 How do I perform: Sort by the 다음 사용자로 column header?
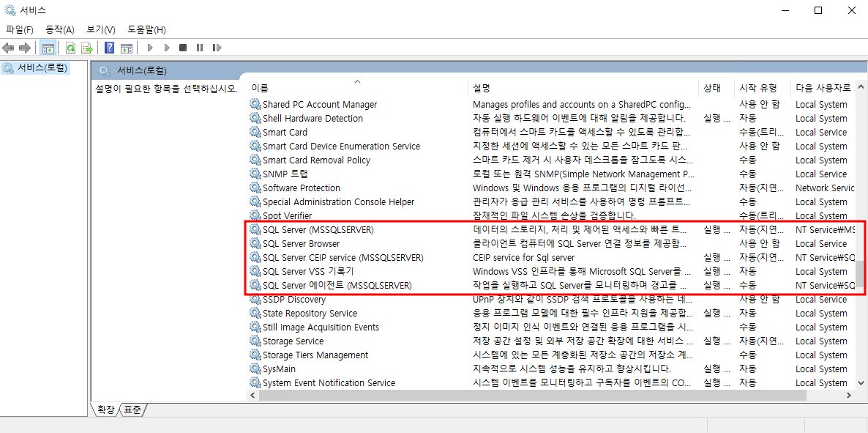pos(823,88)
